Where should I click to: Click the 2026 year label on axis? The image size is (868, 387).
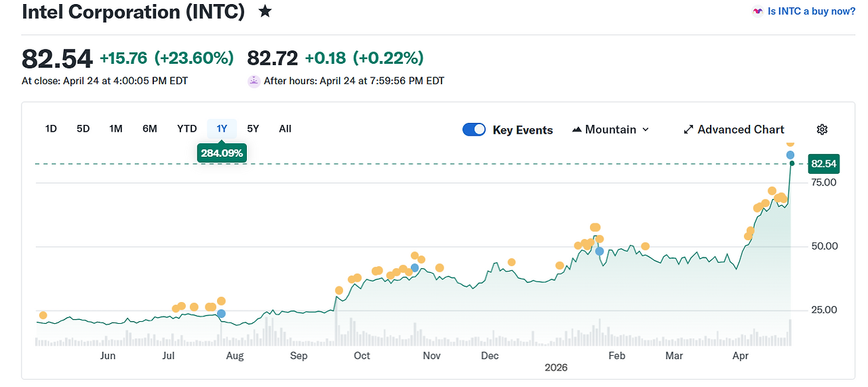[x=556, y=367]
